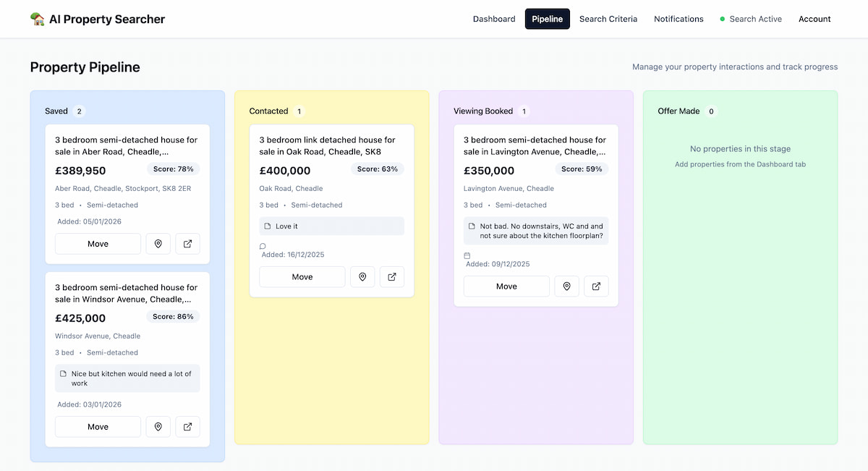Open the external link on the Oak Road property
The width and height of the screenshot is (868, 471).
tap(392, 277)
